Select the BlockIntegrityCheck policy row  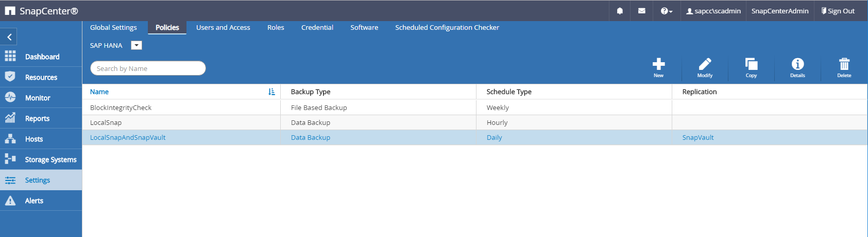pos(121,107)
